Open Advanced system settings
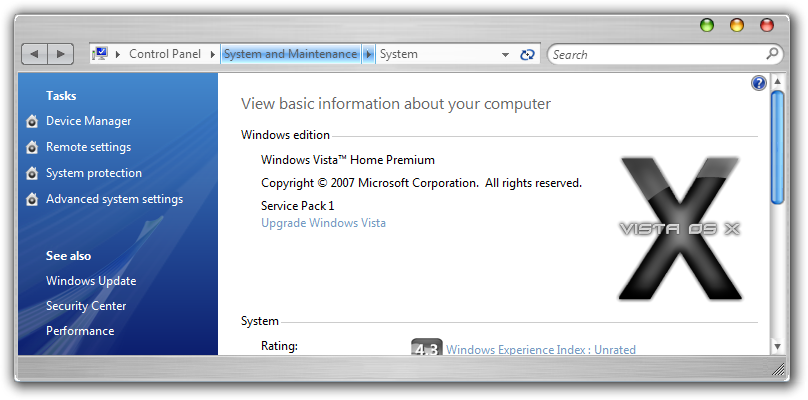The image size is (808, 400). [x=114, y=199]
